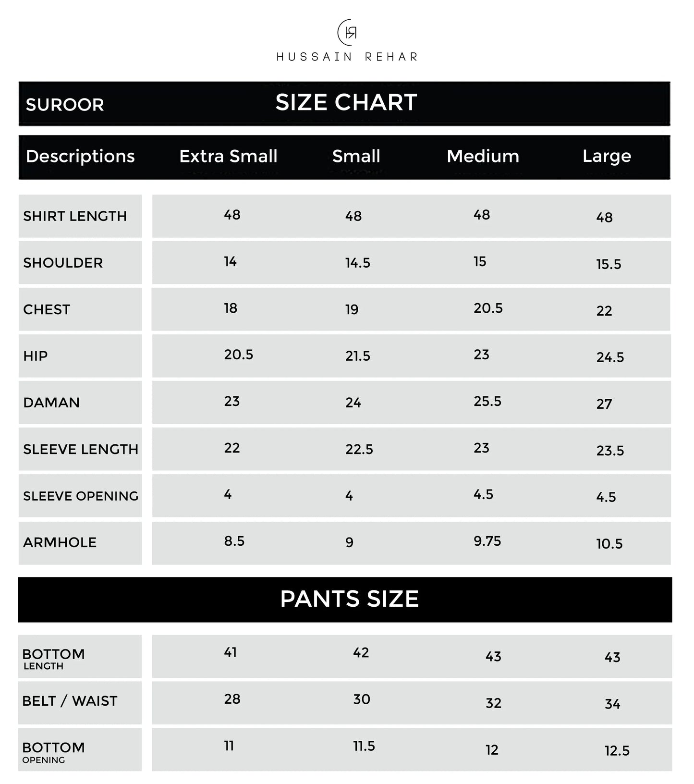Click the DAMAN row label
The height and width of the screenshot is (784, 694).
(x=51, y=403)
